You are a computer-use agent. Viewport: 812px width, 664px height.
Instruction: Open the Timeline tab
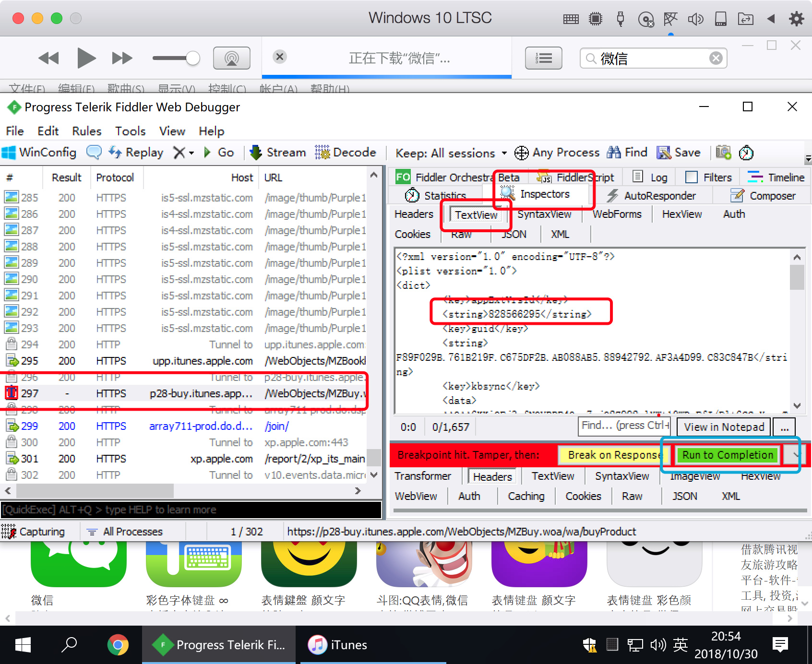[x=776, y=178]
